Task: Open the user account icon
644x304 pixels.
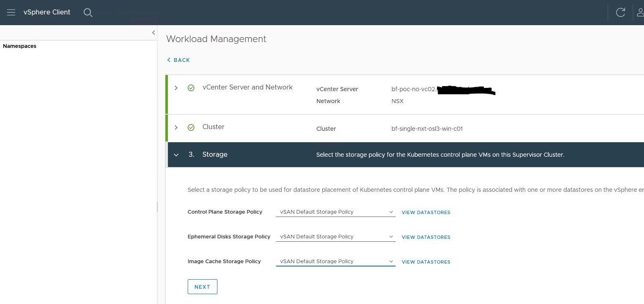Action: (x=640, y=12)
